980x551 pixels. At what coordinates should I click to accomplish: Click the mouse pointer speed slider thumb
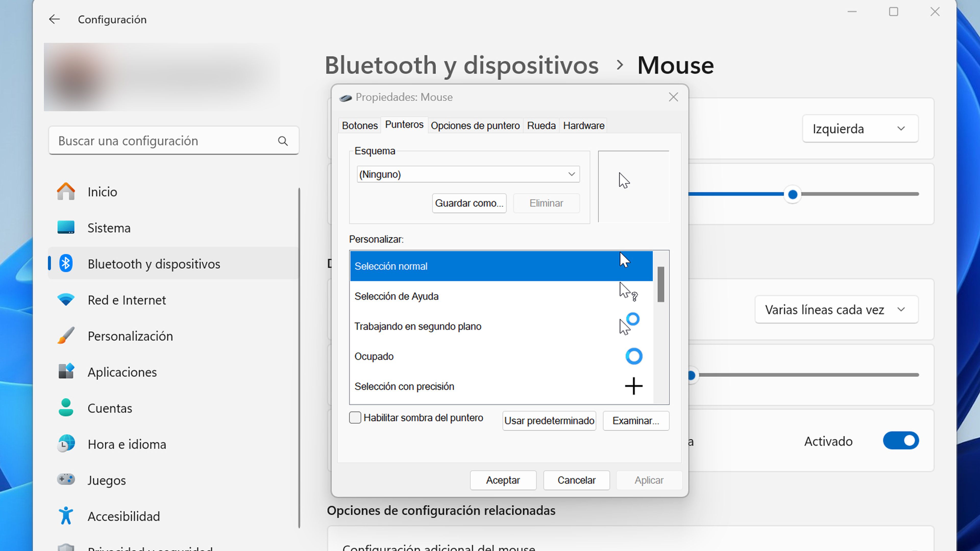(793, 194)
